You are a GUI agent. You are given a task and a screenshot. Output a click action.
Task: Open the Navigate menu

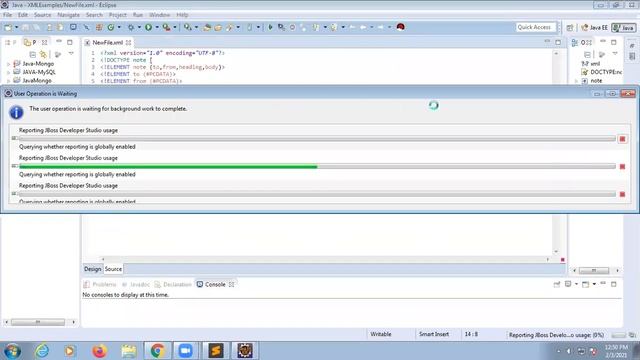pos(68,15)
